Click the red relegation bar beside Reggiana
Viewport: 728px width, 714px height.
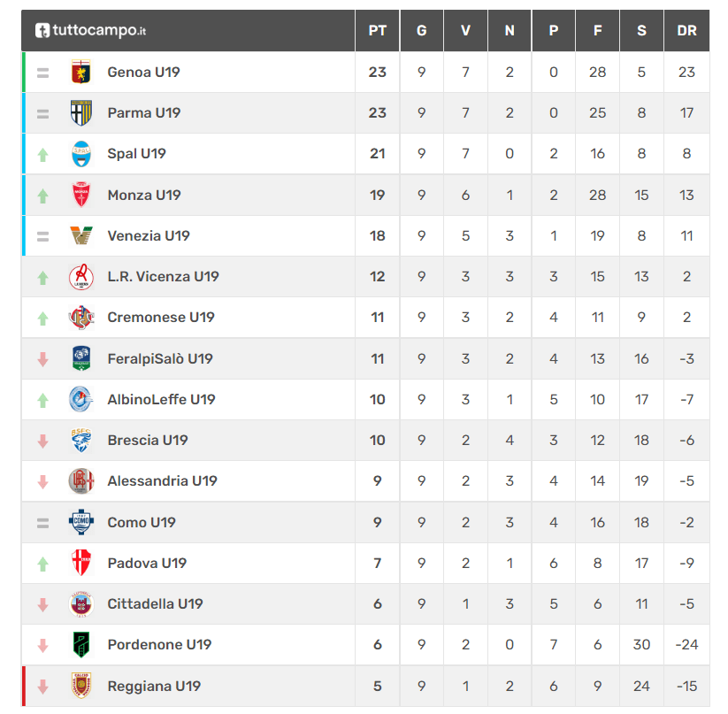(x=24, y=686)
